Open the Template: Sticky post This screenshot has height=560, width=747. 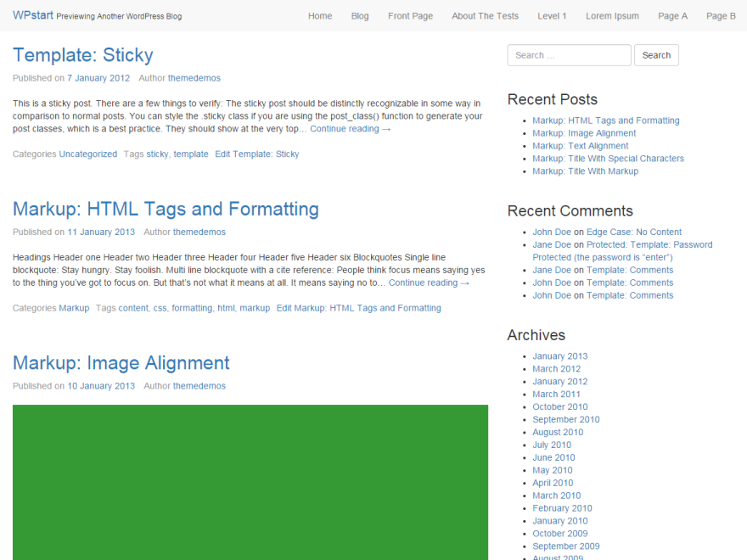tap(82, 55)
